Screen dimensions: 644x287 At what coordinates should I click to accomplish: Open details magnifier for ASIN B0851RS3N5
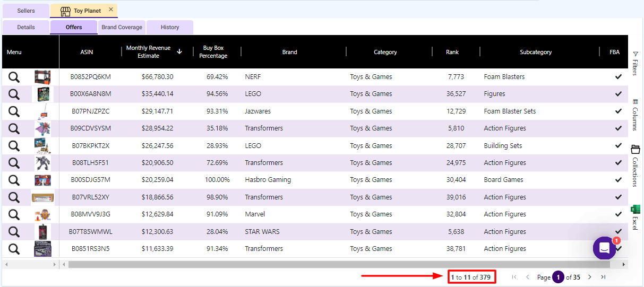(x=14, y=249)
